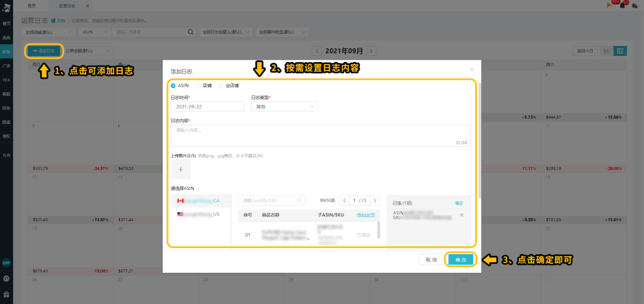The width and height of the screenshot is (644, 304).
Task: Switch to the 首页 tab at top
Action: pos(32,5)
